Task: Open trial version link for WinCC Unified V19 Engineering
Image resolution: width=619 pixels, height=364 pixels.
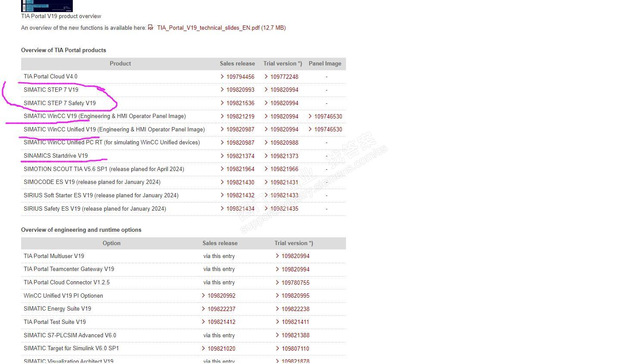Action: [x=284, y=130]
